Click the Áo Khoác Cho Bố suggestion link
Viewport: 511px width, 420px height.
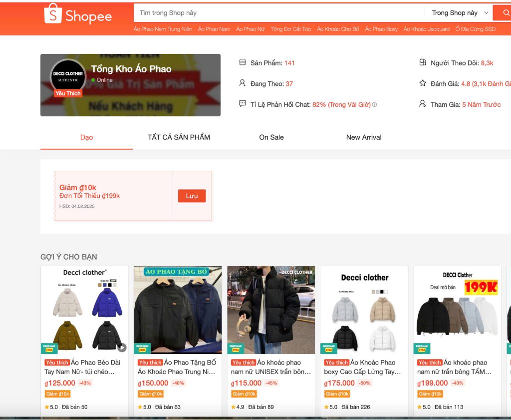click(338, 29)
